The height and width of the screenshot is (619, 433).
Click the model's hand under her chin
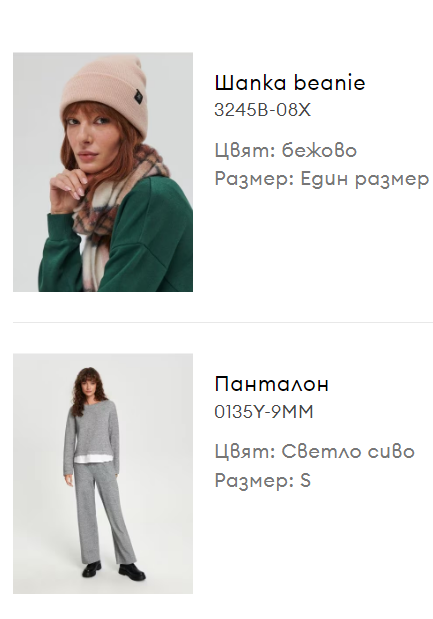(67, 188)
